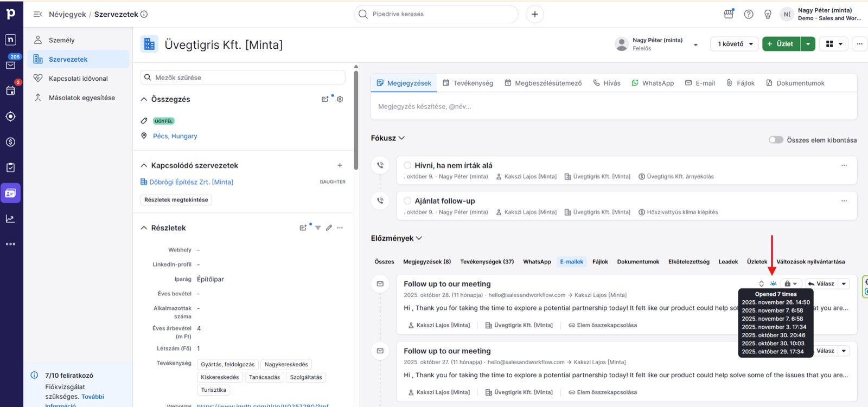Open the More options dots in sidebar
The width and height of the screenshot is (868, 407).
11,244
